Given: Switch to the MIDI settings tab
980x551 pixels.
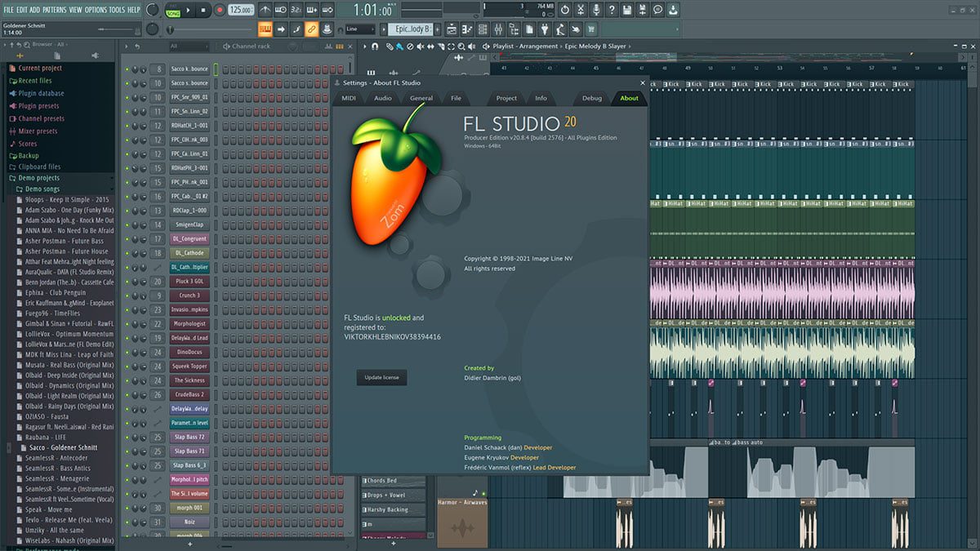Looking at the screenshot, I should [x=349, y=98].
